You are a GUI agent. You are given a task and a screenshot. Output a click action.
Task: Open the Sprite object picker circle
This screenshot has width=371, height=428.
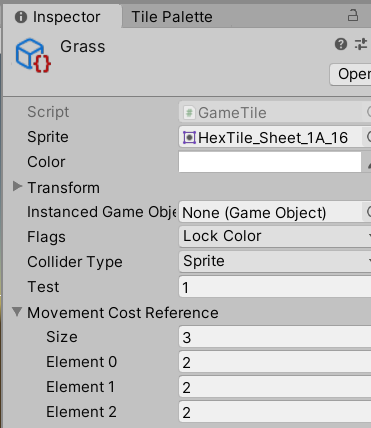tap(368, 137)
